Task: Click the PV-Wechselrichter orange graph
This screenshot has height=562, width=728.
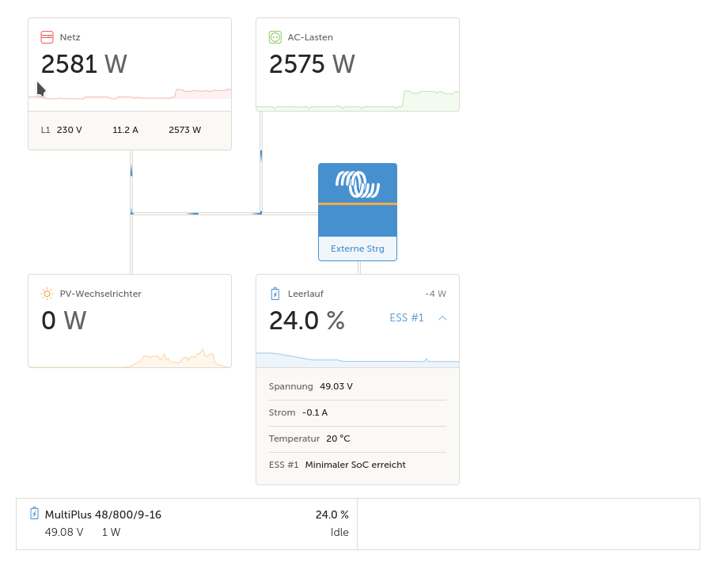Action: click(x=130, y=358)
